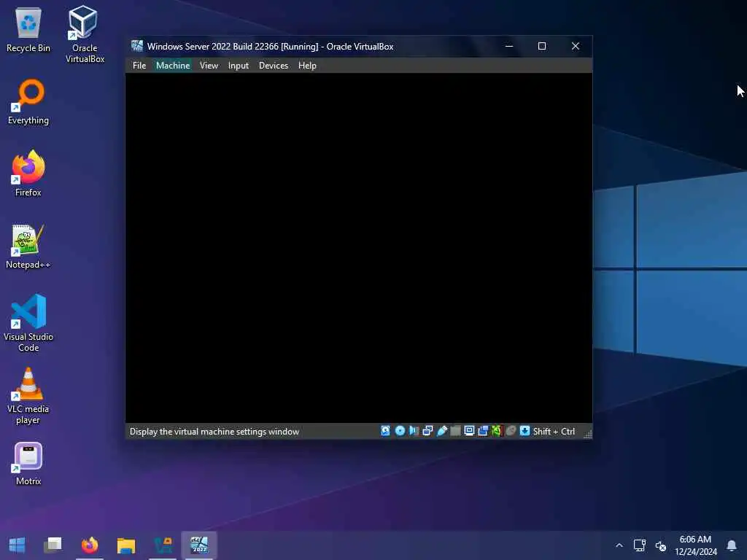Open the notification center bell
This screenshot has height=560, width=747.
click(x=731, y=545)
